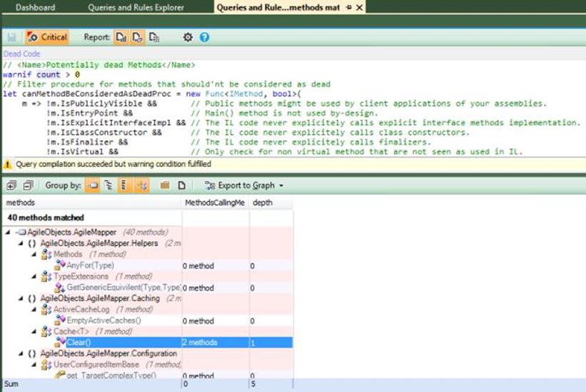Image resolution: width=586 pixels, height=392 pixels.
Task: Collapse all result rows with the minus icon
Action: coord(28,186)
